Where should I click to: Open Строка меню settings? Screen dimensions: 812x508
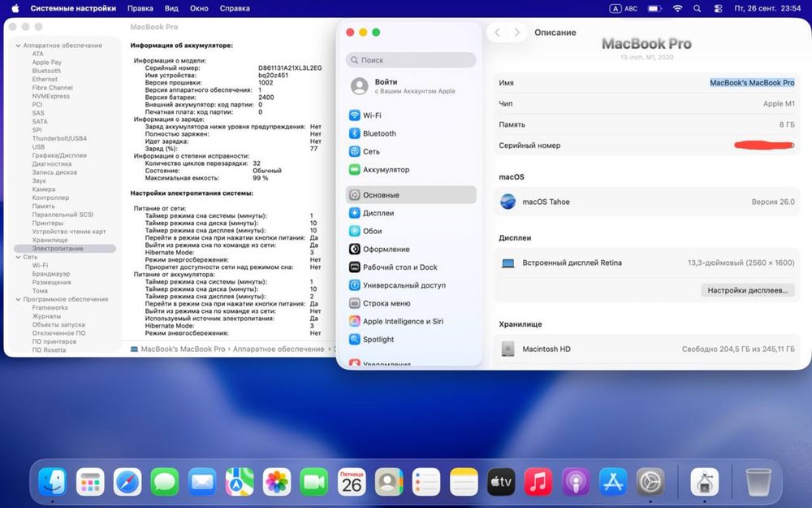411,303
